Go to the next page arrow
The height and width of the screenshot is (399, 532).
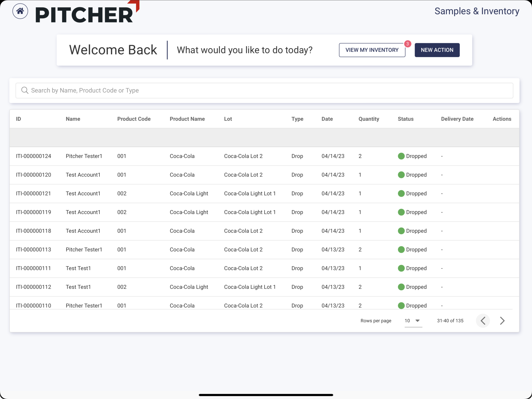click(x=502, y=321)
